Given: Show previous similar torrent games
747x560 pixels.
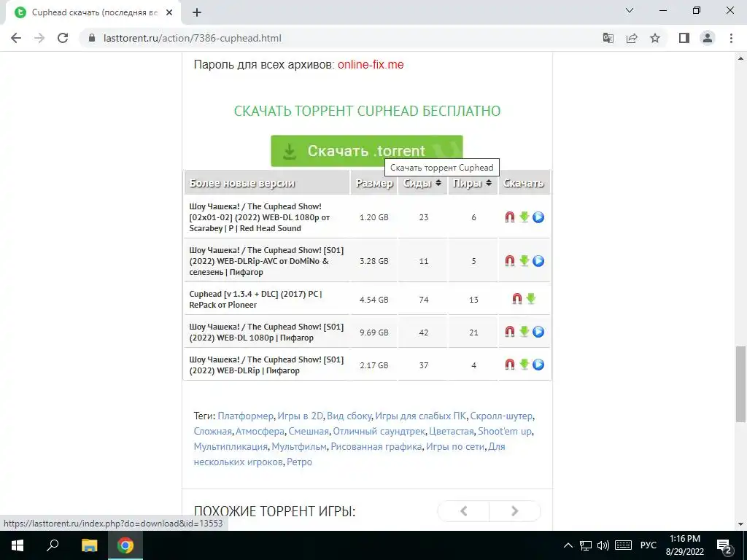Looking at the screenshot, I should point(463,511).
